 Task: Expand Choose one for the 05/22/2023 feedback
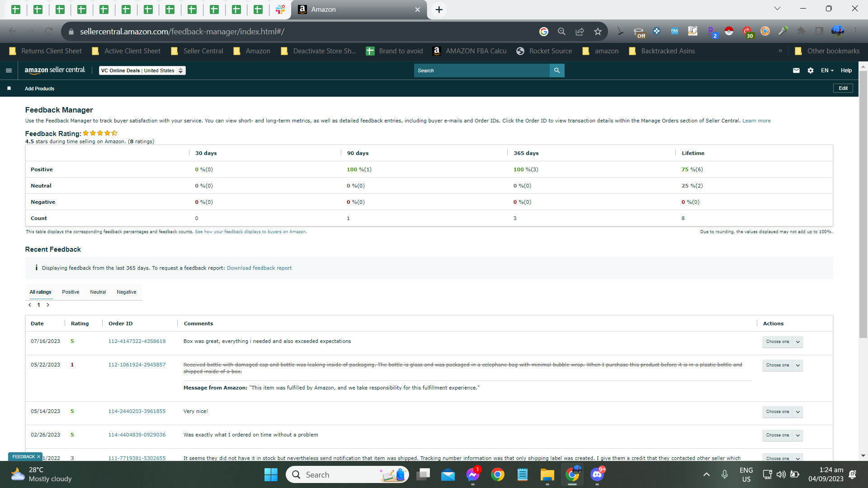[783, 365]
